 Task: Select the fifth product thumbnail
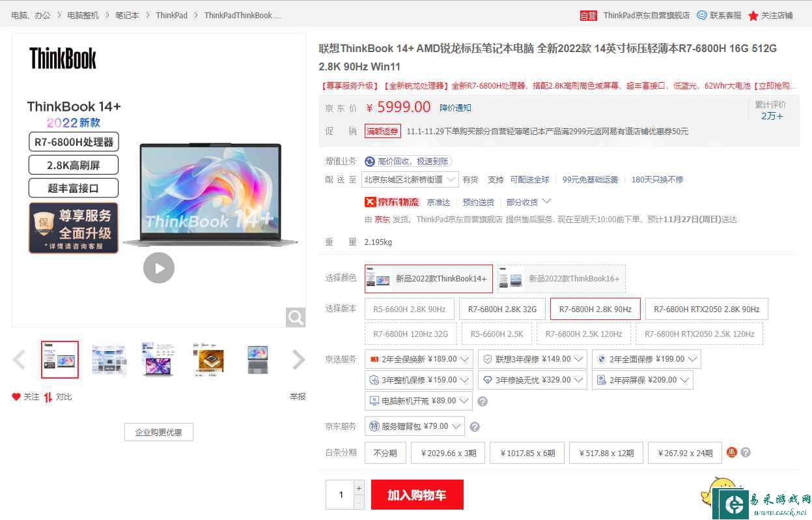pos(258,359)
